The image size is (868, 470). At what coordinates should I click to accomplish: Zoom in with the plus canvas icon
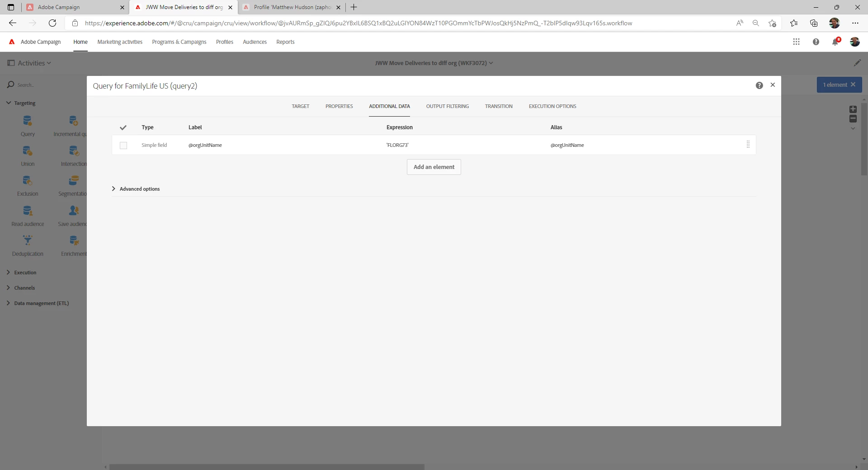(853, 109)
